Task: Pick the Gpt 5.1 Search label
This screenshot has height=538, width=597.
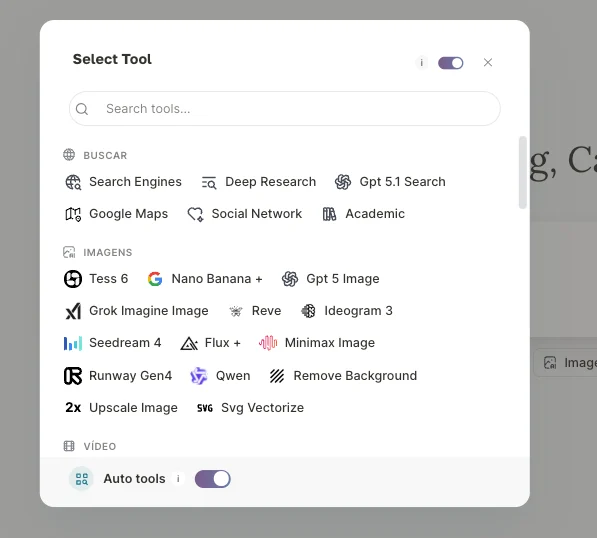Action: click(x=402, y=182)
